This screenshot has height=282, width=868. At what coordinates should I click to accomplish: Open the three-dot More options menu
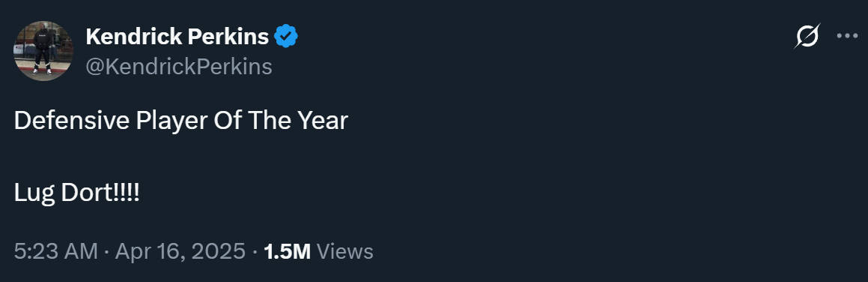click(847, 36)
